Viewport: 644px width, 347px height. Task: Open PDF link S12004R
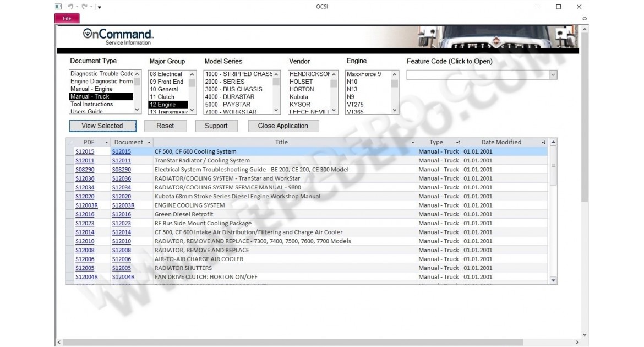(x=86, y=277)
